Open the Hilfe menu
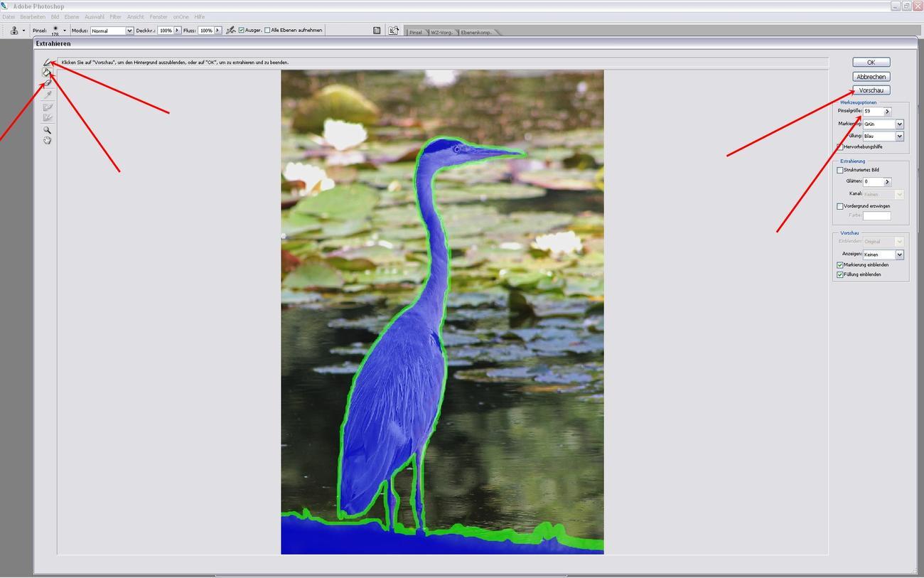The image size is (924, 578). coord(200,17)
